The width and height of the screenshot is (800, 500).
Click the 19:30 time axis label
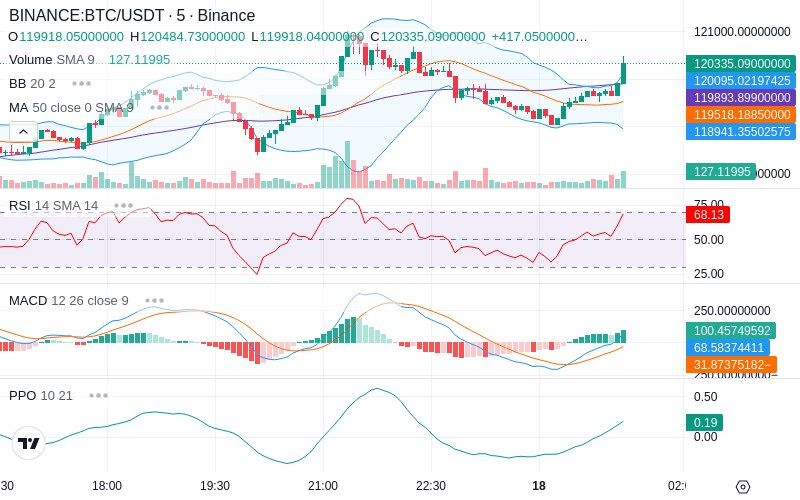pyautogui.click(x=215, y=486)
